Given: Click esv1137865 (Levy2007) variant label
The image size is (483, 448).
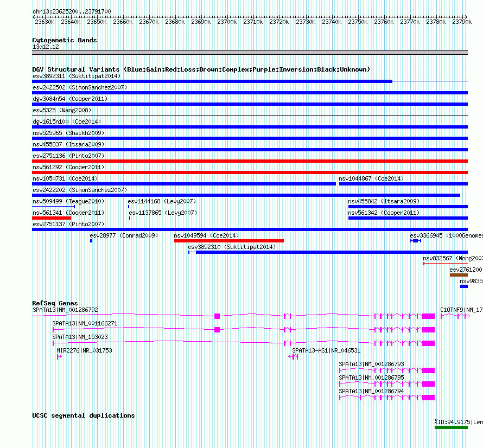Looking at the screenshot, I should click(163, 213).
